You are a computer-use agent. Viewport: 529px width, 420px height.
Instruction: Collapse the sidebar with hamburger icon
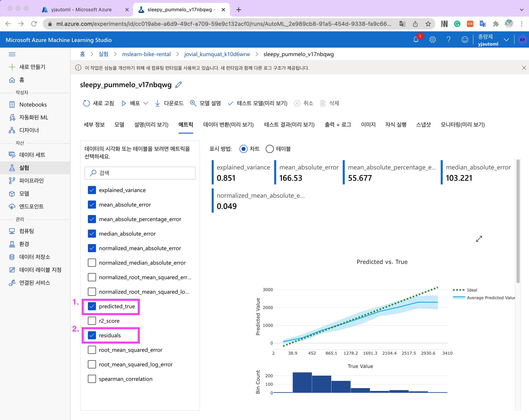(12, 54)
